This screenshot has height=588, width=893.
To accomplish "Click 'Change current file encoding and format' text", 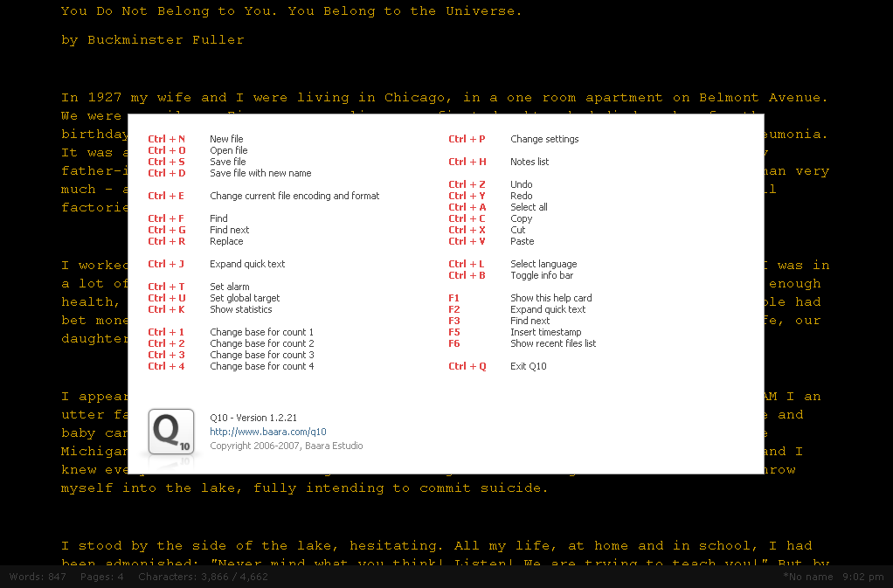I will point(294,196).
